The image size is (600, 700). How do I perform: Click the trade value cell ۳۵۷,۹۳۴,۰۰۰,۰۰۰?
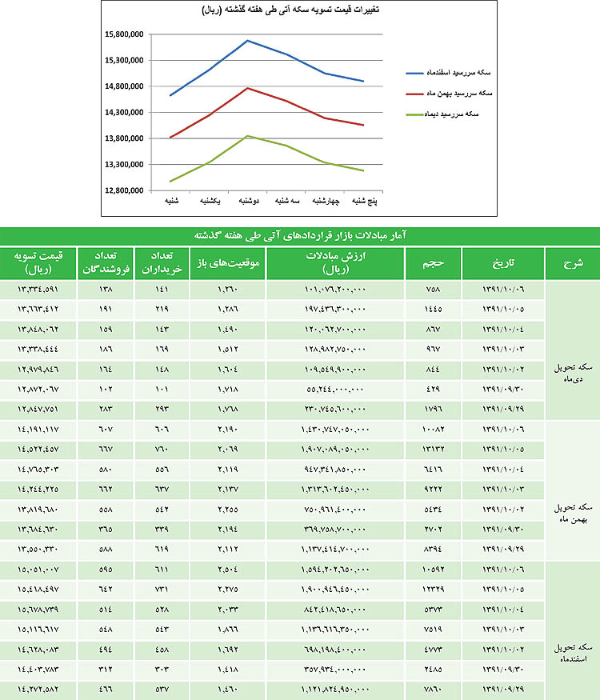(x=335, y=669)
